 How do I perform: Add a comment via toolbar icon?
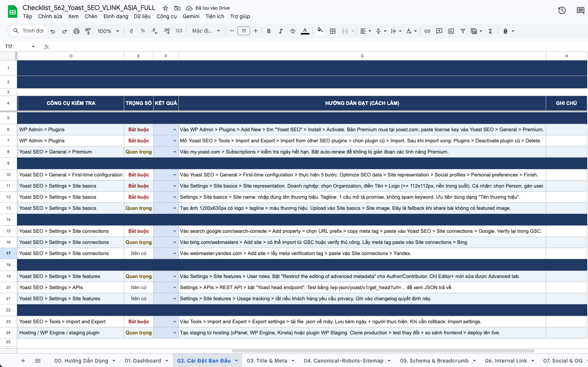click(439, 31)
